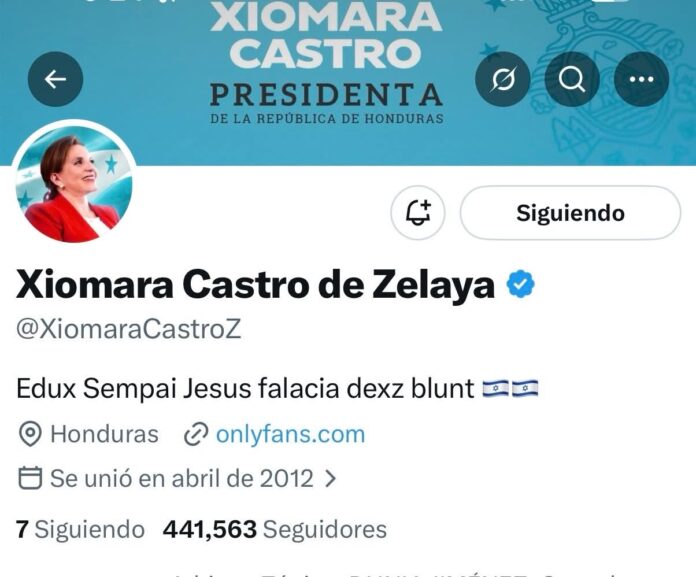The height and width of the screenshot is (577, 696).
Task: View the 441,563 Seguidores list
Action: (275, 529)
